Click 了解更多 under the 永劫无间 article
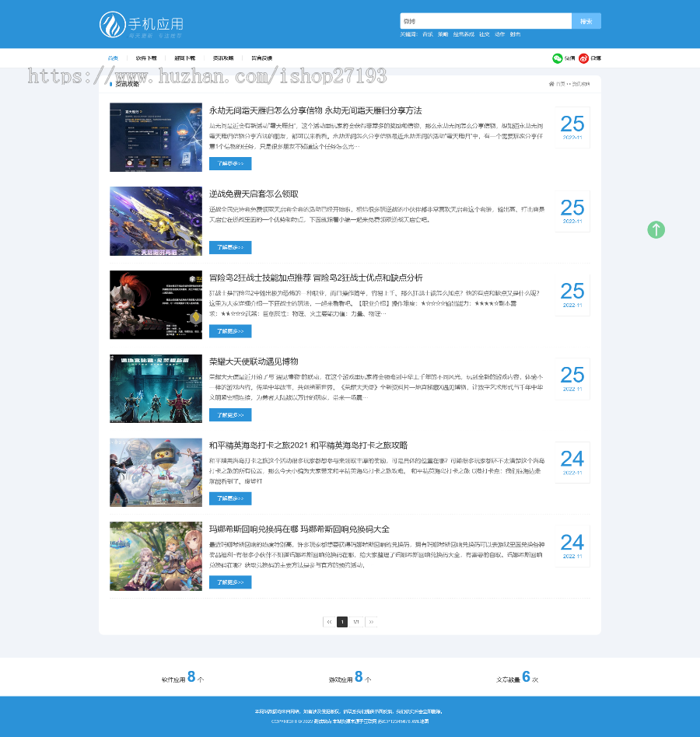 point(230,163)
